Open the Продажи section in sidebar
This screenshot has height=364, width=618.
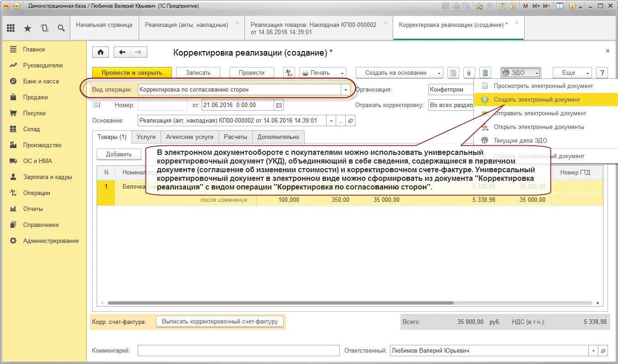pyautogui.click(x=36, y=97)
